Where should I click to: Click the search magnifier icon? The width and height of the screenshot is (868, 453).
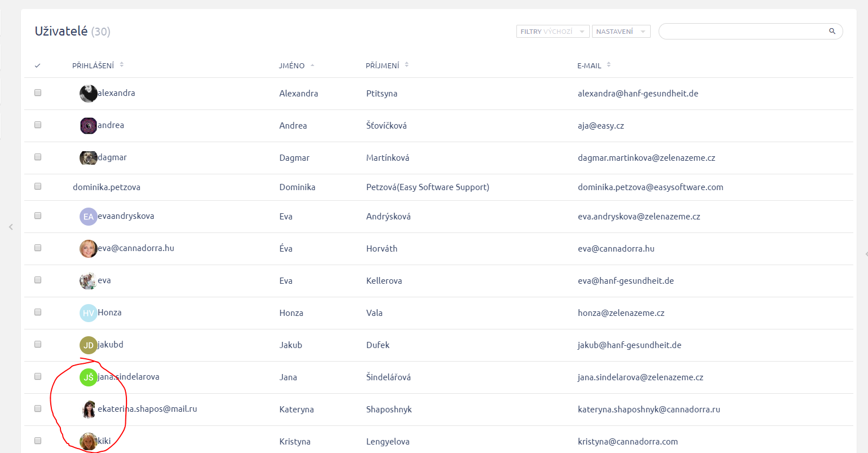pos(832,32)
